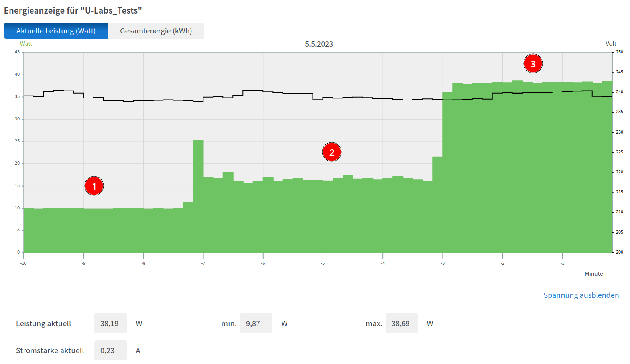Click the green Watt axis label
This screenshot has width=630, height=364.
click(x=26, y=44)
